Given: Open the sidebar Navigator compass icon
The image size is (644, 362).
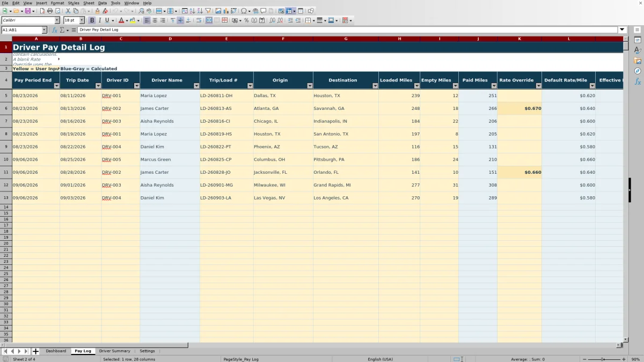Looking at the screenshot, I should pyautogui.click(x=638, y=71).
